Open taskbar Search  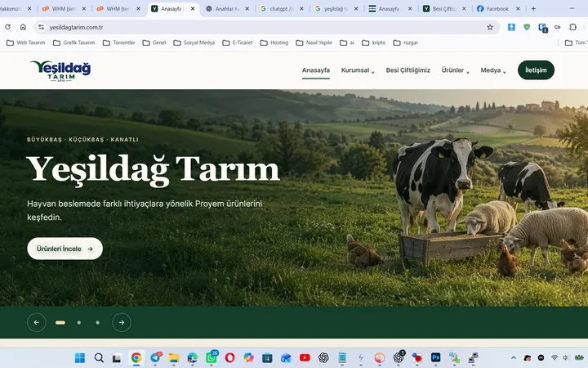click(99, 357)
